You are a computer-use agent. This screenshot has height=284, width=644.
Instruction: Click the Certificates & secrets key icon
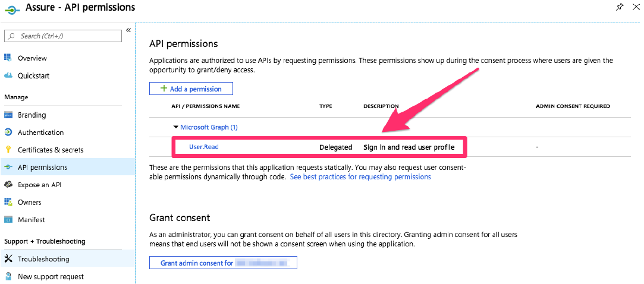click(8, 150)
